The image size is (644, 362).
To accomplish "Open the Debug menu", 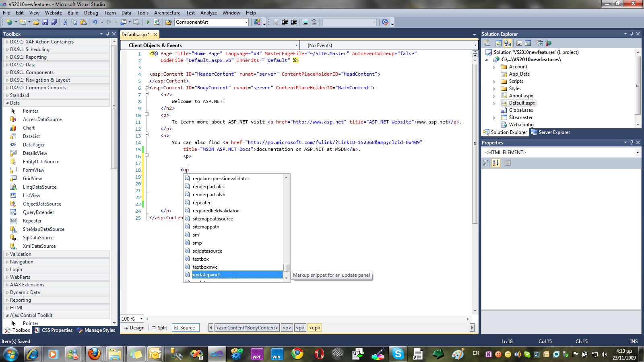I will (91, 13).
